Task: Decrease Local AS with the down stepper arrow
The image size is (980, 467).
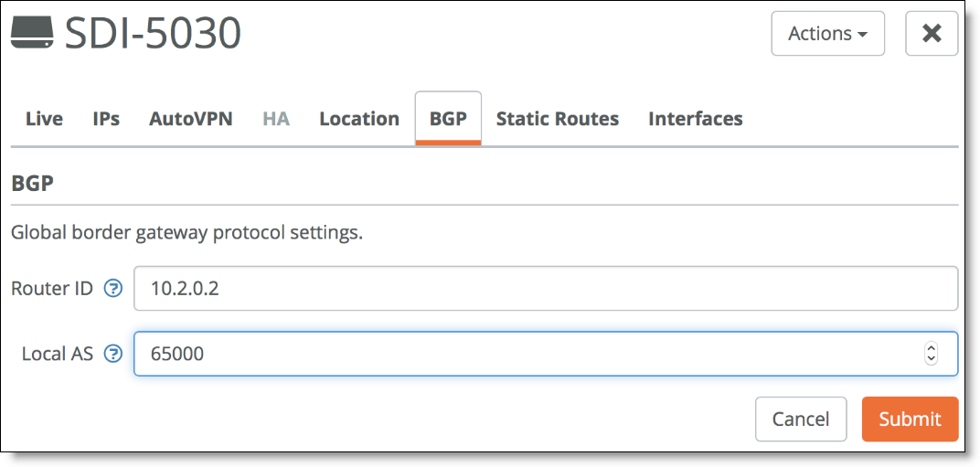Action: pyautogui.click(x=931, y=359)
